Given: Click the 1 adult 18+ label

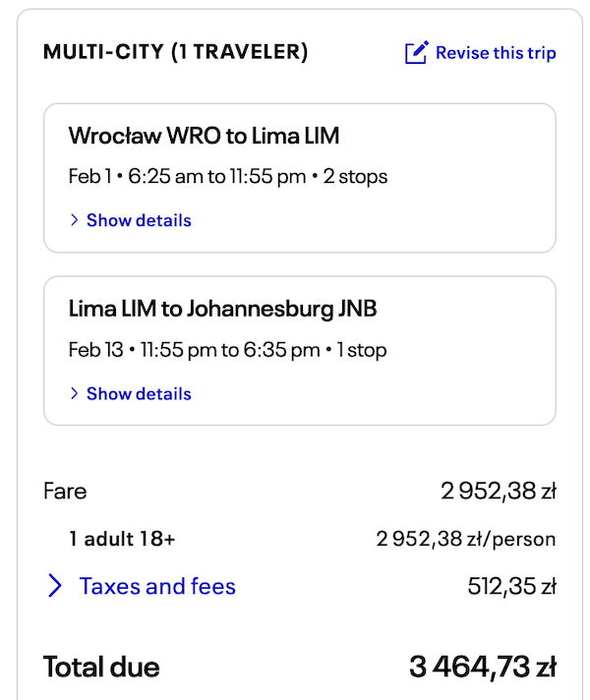Looking at the screenshot, I should tap(122, 539).
